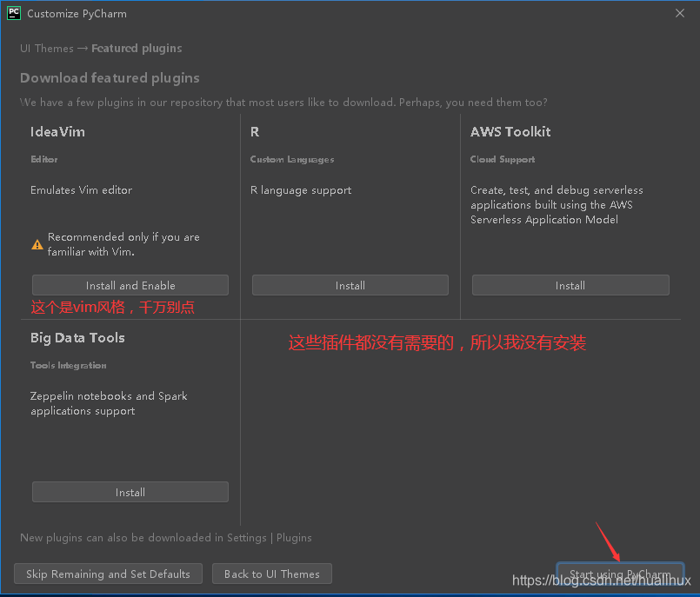The image size is (700, 597).
Task: Click Cloud Support category label
Action: [503, 159]
